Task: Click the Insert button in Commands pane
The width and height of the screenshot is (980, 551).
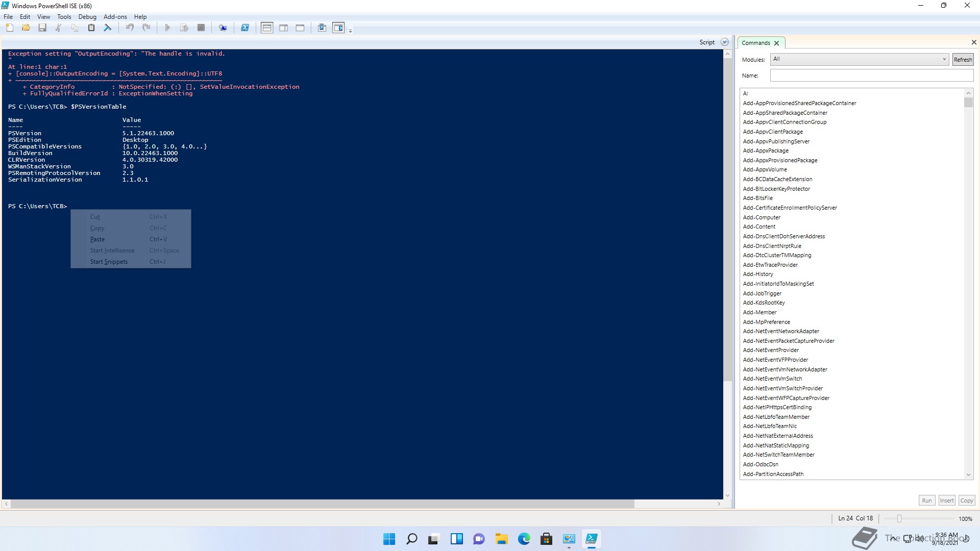Action: coord(947,500)
